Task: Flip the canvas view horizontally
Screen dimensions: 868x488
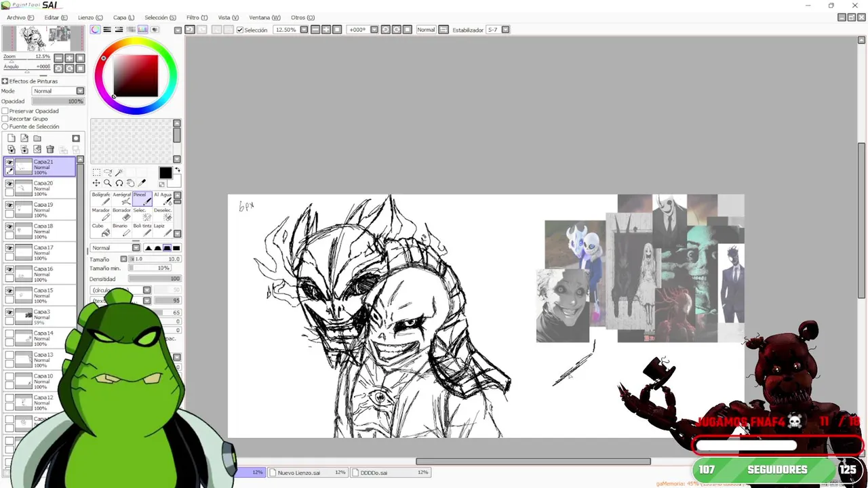Action: click(x=443, y=30)
